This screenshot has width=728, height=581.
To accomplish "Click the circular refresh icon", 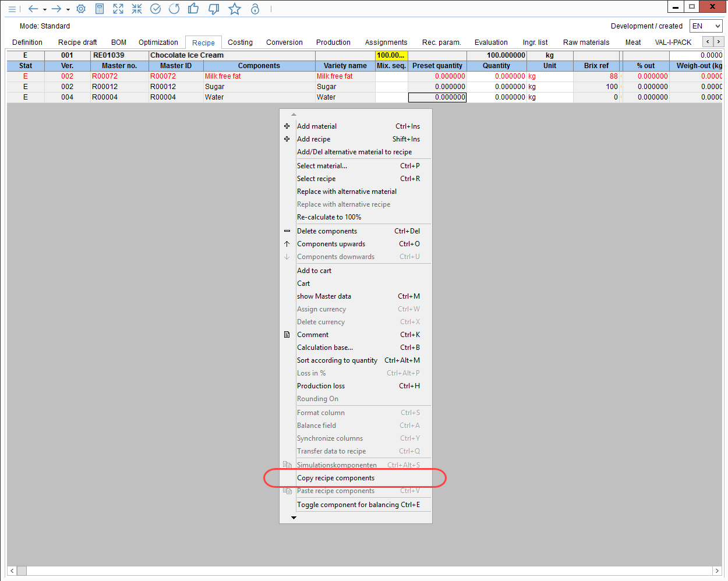I will coord(174,9).
